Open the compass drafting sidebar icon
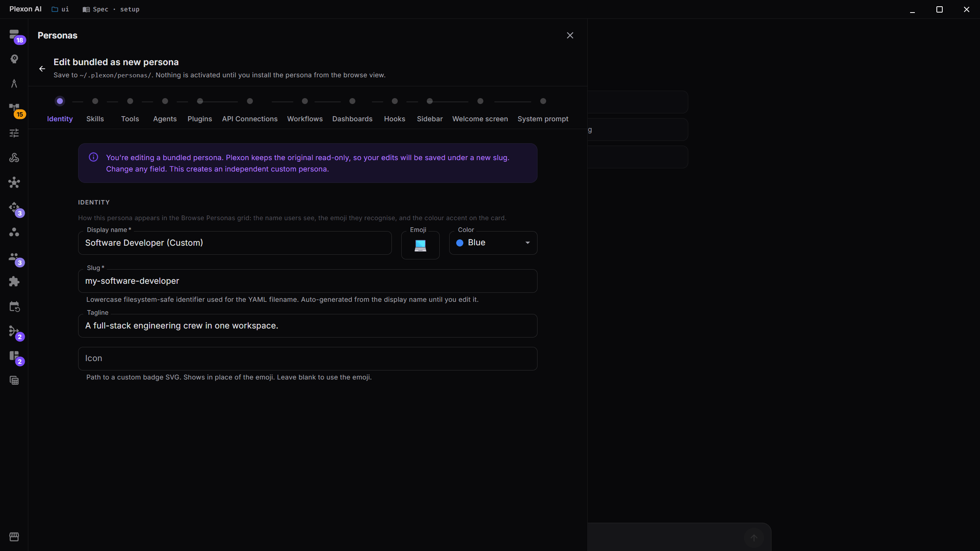The width and height of the screenshot is (980, 551). tap(14, 84)
